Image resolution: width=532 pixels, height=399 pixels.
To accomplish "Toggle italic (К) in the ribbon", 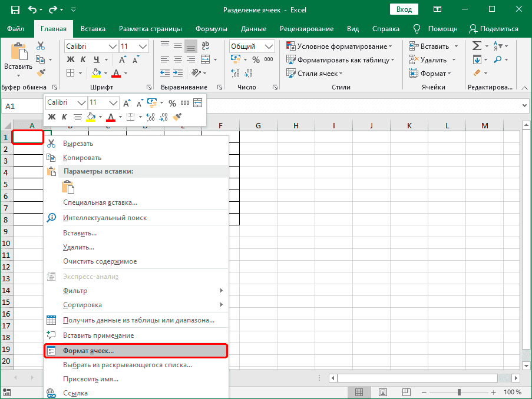I will 83,59.
